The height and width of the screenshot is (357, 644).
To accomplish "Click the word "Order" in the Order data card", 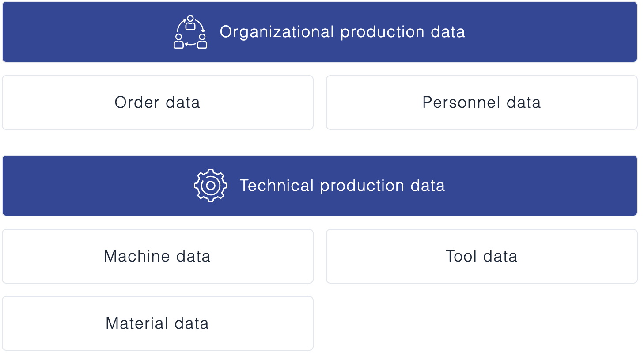I will (x=137, y=103).
